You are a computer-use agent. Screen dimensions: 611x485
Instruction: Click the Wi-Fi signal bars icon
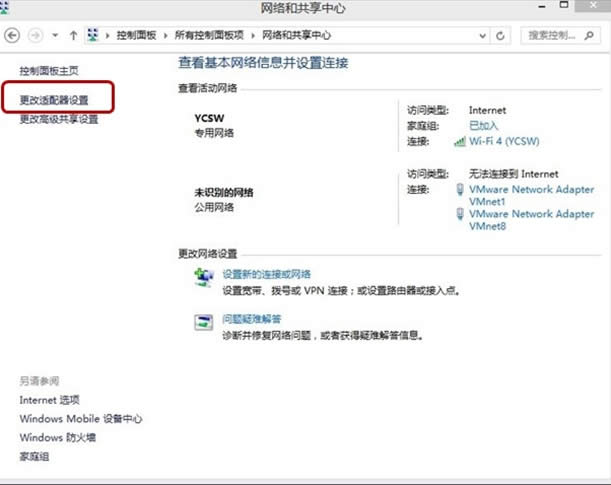(x=460, y=142)
